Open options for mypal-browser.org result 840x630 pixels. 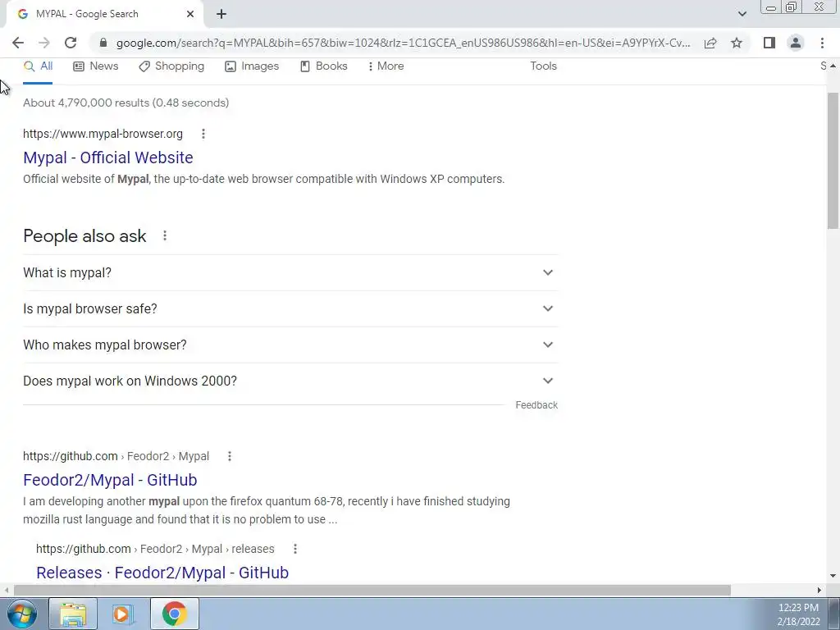tap(203, 134)
